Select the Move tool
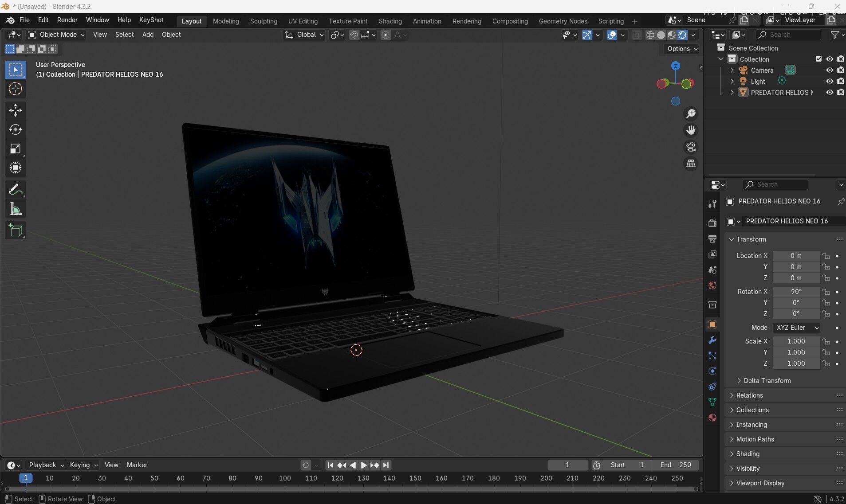This screenshot has width=846, height=504. (16, 110)
